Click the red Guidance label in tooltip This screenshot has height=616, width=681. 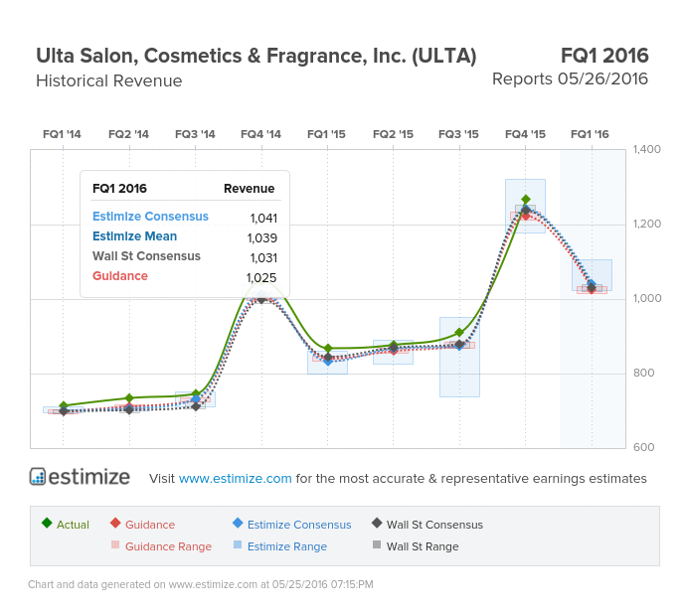point(120,276)
